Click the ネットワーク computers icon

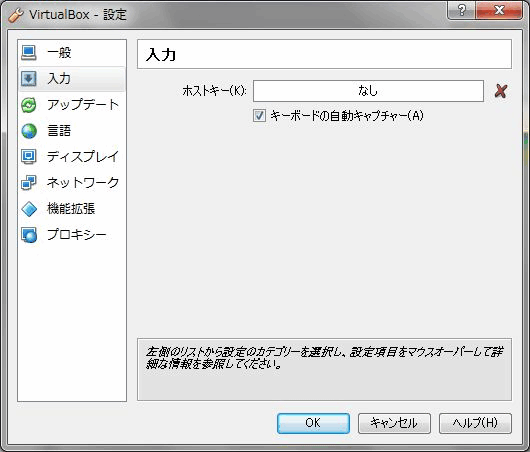pos(29,183)
